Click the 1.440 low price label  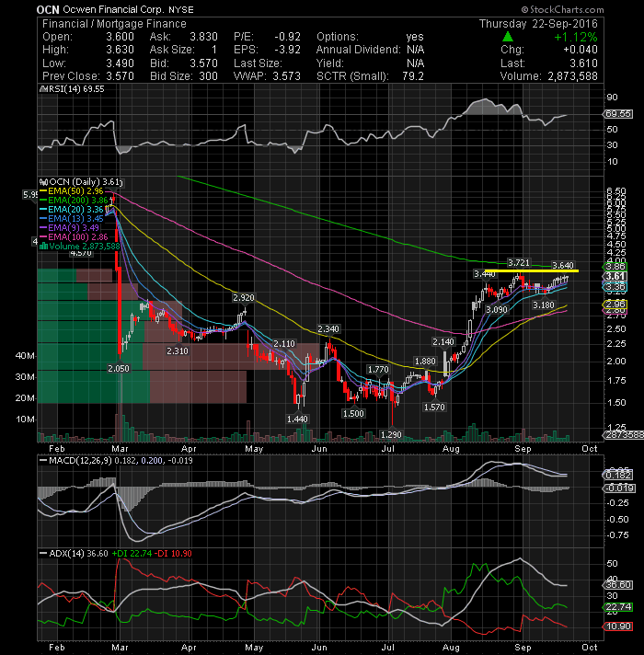coord(297,419)
